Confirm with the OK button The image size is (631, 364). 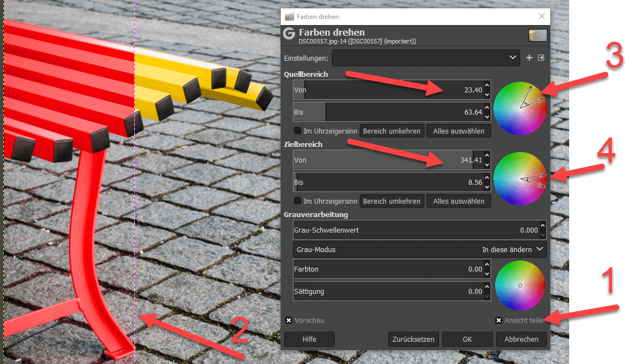[x=467, y=339]
